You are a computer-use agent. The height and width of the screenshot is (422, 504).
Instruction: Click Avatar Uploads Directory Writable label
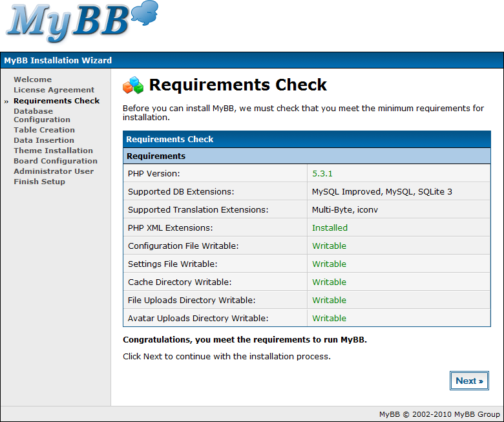198,318
